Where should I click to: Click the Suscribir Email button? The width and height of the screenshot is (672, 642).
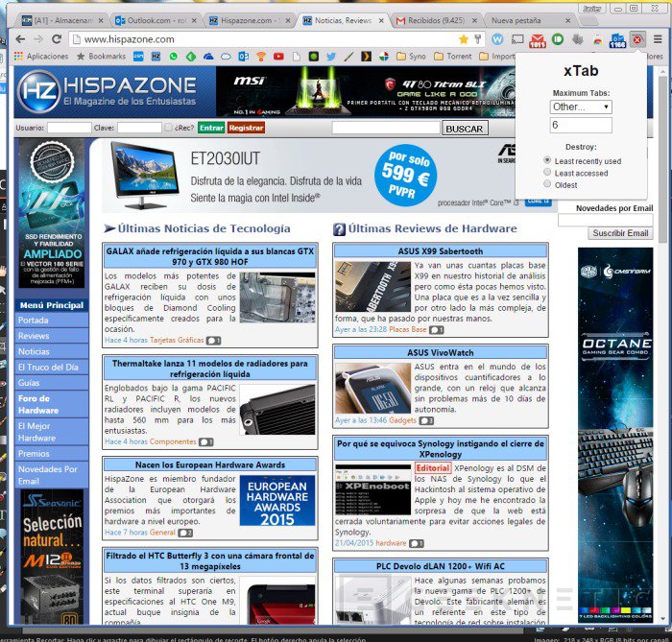pyautogui.click(x=620, y=233)
